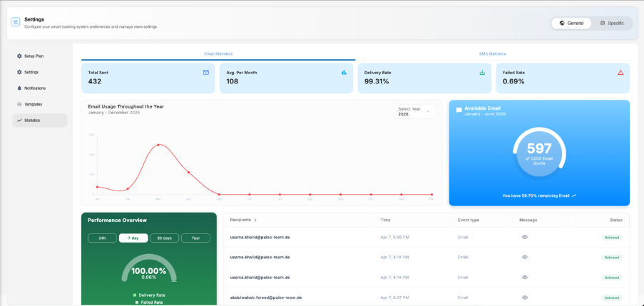Go to Notifications in sidebar

40,88
